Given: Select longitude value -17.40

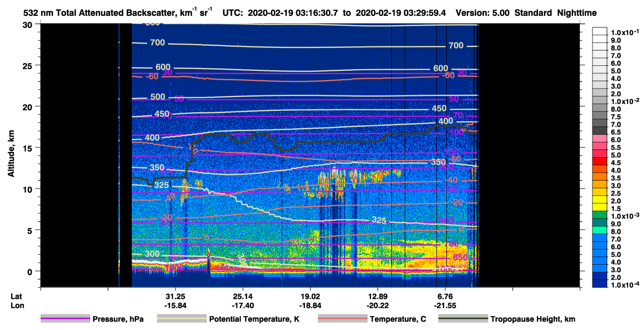Looking at the screenshot, I should pyautogui.click(x=243, y=305).
